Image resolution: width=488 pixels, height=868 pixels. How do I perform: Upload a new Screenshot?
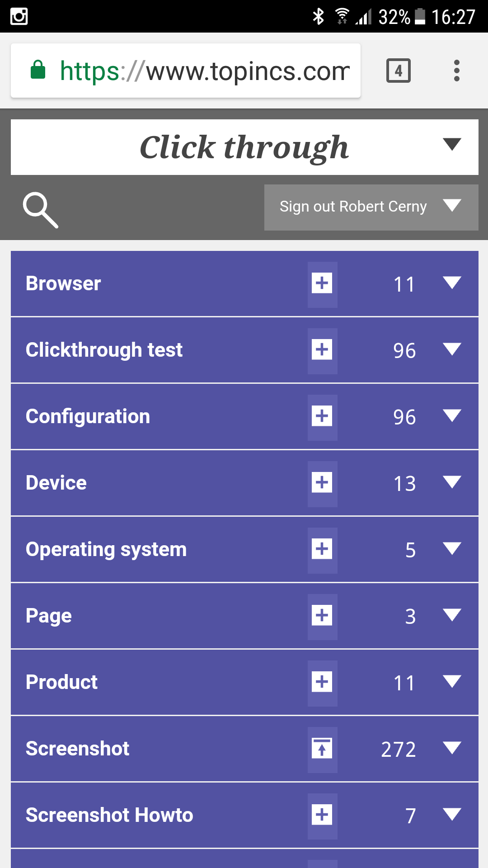click(x=322, y=749)
